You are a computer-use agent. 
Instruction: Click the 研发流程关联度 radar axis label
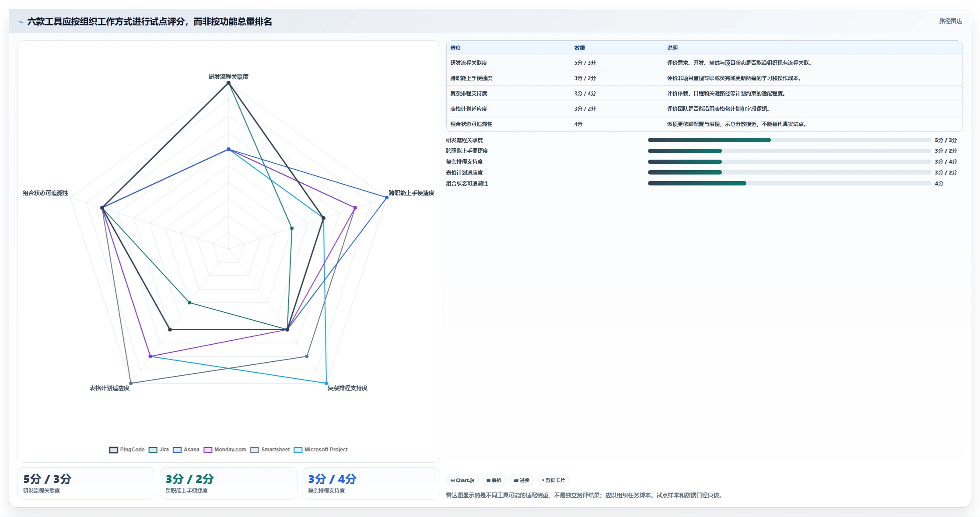[228, 77]
